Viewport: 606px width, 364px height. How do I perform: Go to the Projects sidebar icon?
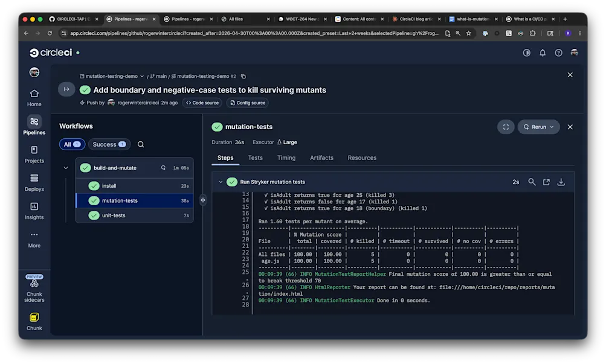(x=34, y=155)
